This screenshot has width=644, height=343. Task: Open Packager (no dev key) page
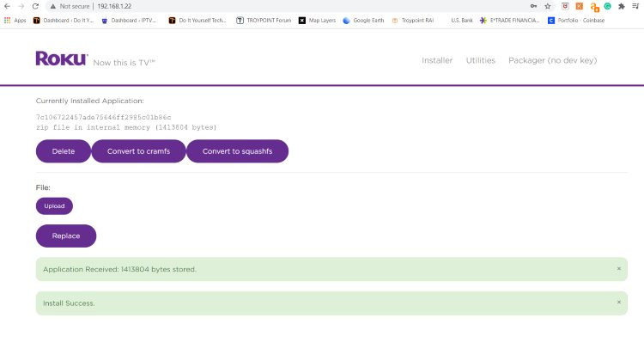[x=552, y=60]
